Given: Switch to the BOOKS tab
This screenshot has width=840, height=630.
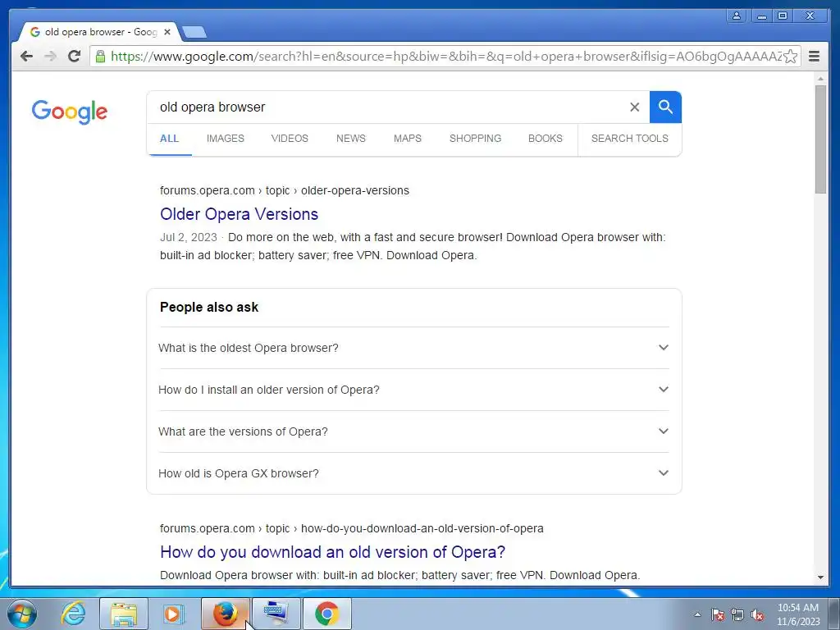Looking at the screenshot, I should point(546,138).
